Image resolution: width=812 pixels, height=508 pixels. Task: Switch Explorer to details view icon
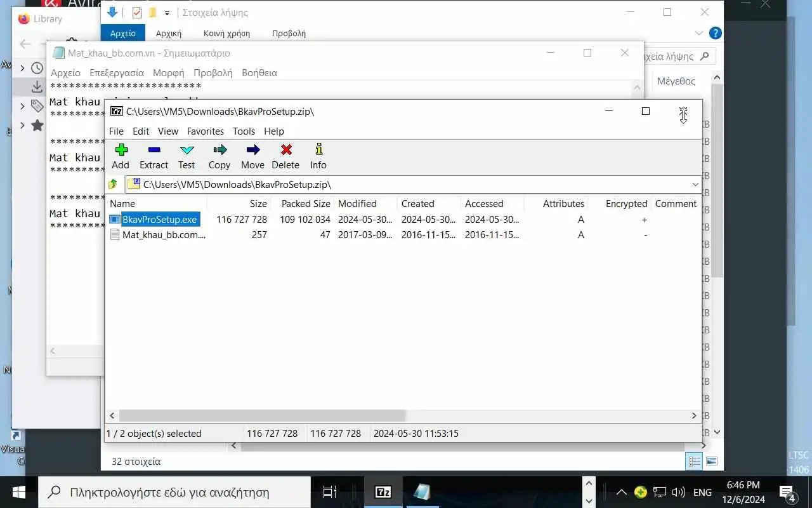tap(695, 462)
